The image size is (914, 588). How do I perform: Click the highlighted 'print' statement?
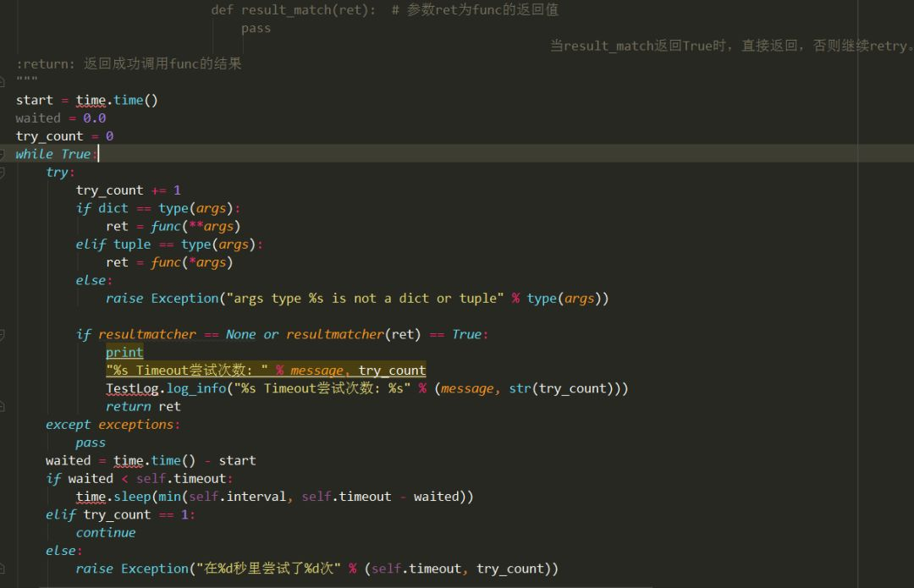[124, 353]
